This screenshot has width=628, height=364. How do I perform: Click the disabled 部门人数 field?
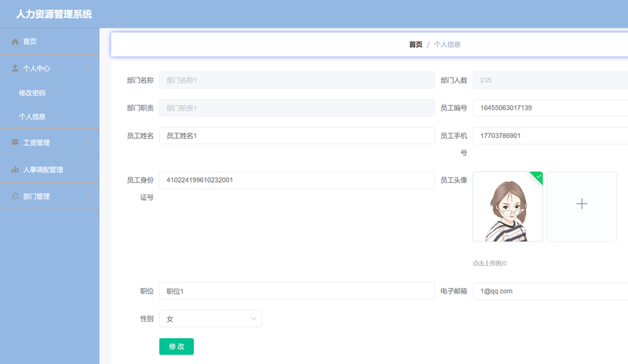tap(550, 80)
